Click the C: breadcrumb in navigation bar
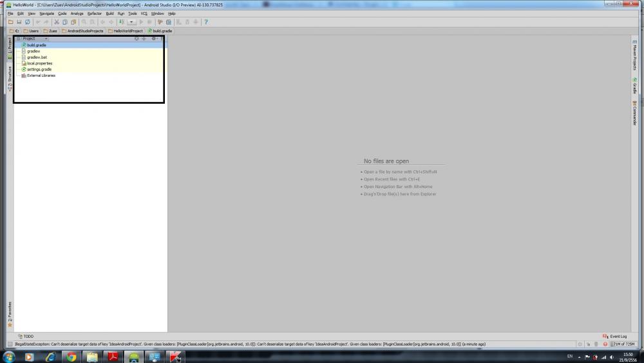Viewport: 644px width, 363px height. (14, 31)
